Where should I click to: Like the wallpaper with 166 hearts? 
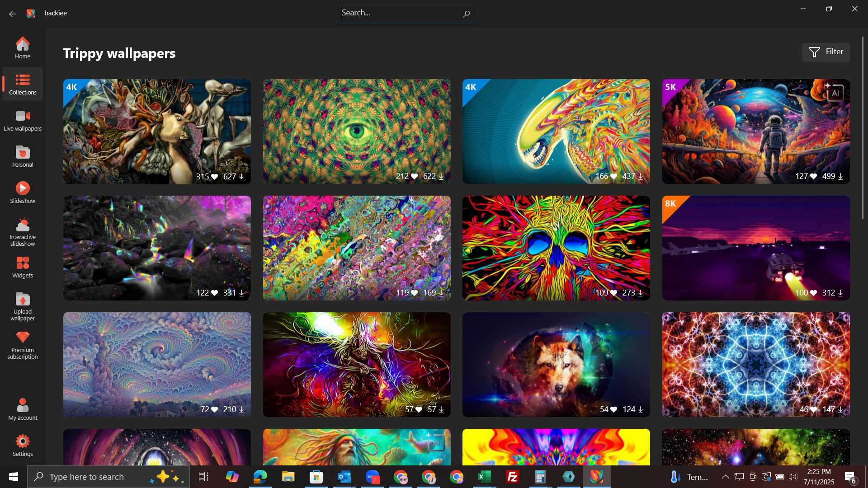[613, 176]
